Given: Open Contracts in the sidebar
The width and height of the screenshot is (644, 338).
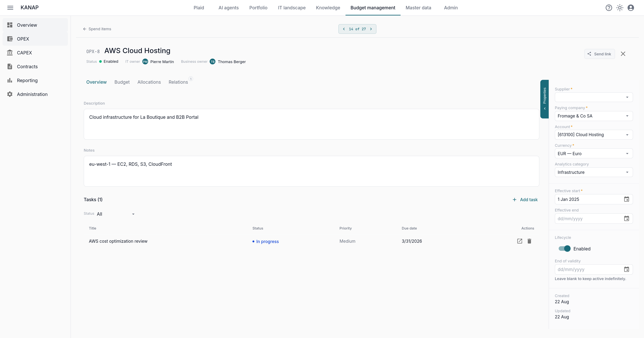Looking at the screenshot, I should (35, 66).
